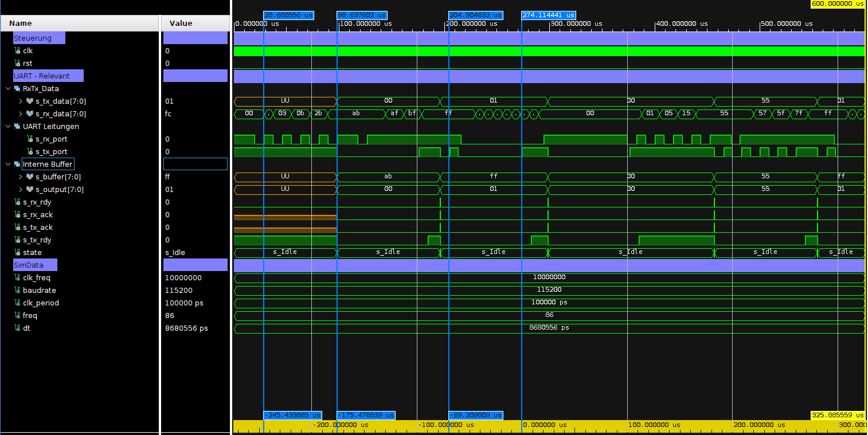
Task: Click the s_rx_rdy signal icon
Action: point(17,202)
